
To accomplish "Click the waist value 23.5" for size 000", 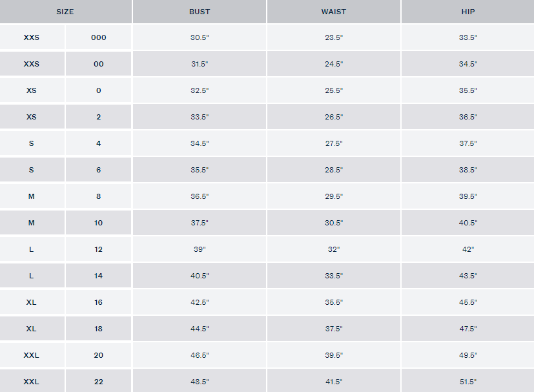I will pyautogui.click(x=334, y=37).
